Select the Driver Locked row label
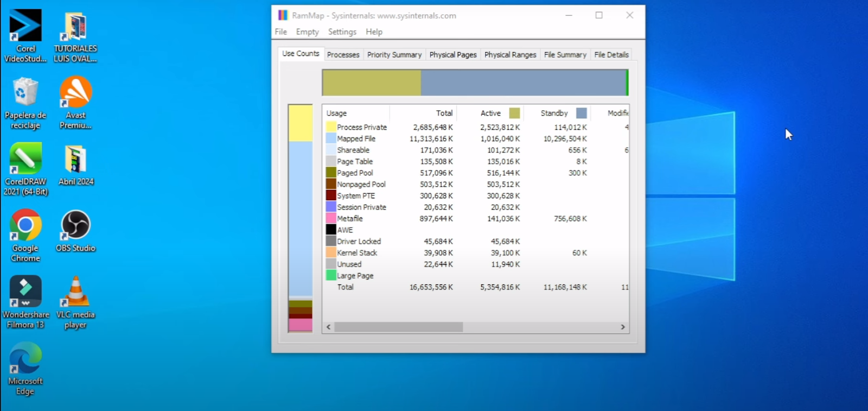This screenshot has height=411, width=868. pyautogui.click(x=359, y=241)
